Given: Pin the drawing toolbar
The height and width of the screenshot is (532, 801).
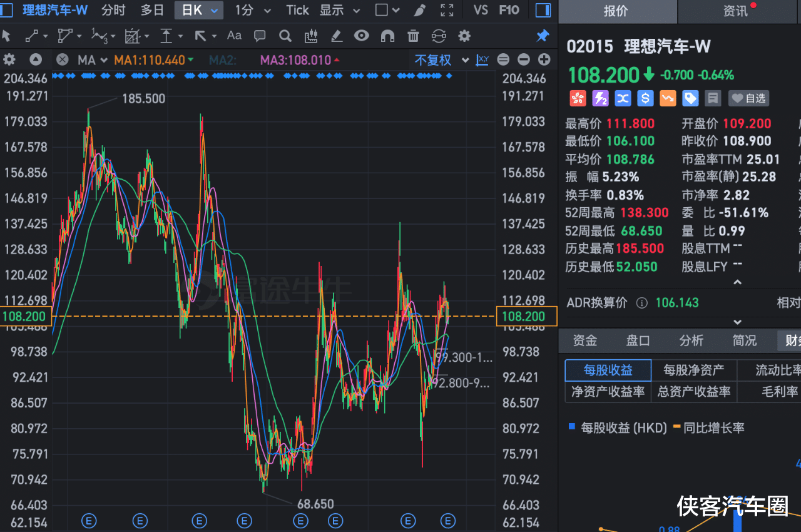Looking at the screenshot, I should click(543, 36).
